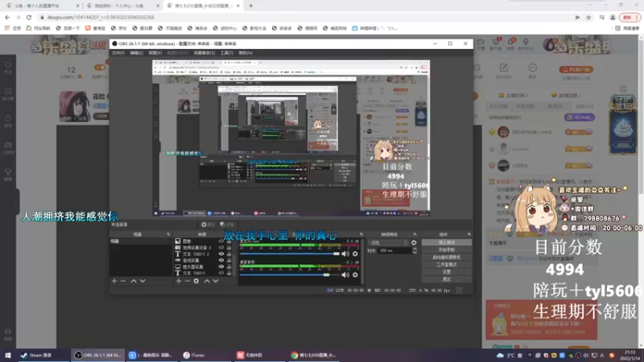Add a new source with the sources plus icon
Screen dimensions: 644x362
coord(179,281)
